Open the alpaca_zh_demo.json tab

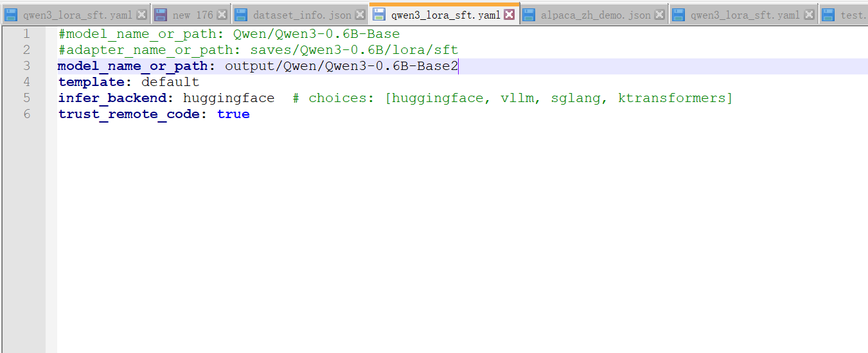[x=594, y=15]
